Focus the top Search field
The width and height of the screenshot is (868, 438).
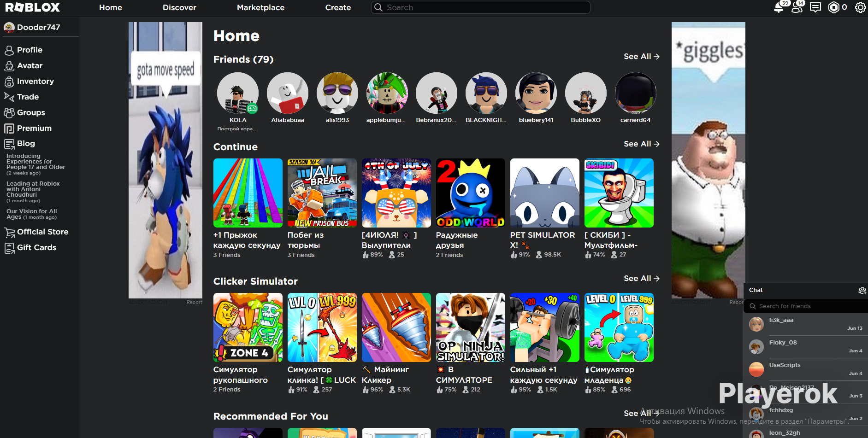[481, 7]
